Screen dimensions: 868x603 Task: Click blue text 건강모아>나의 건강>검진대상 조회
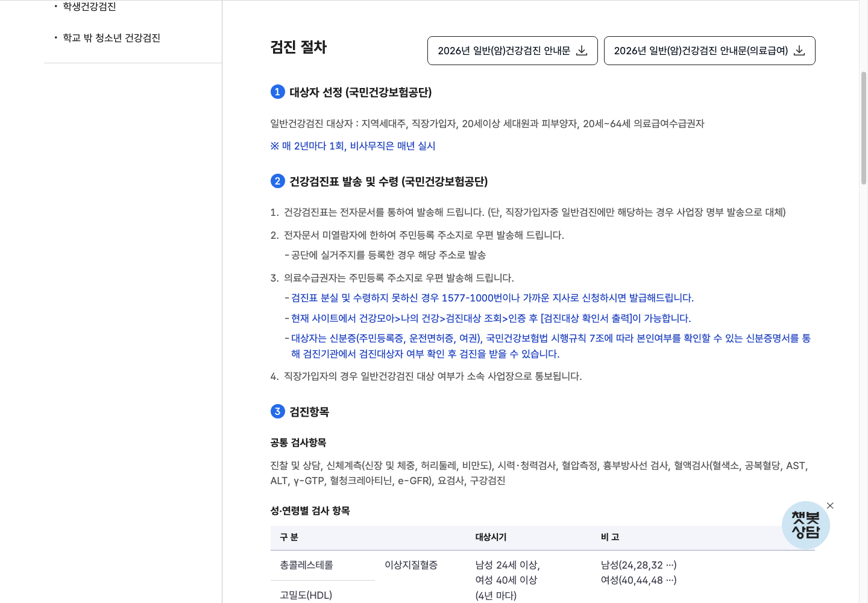[491, 318]
